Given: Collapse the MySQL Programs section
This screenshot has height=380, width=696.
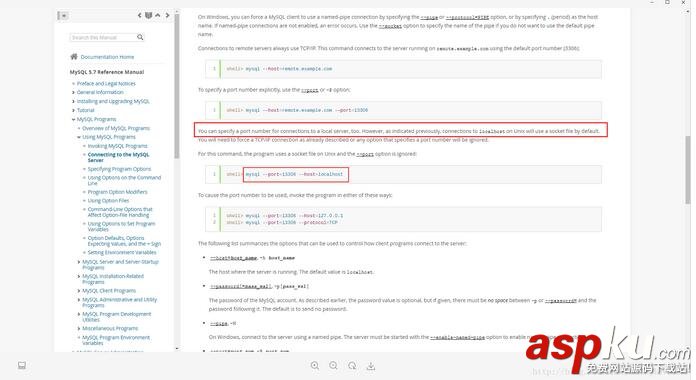Looking at the screenshot, I should click(73, 119).
